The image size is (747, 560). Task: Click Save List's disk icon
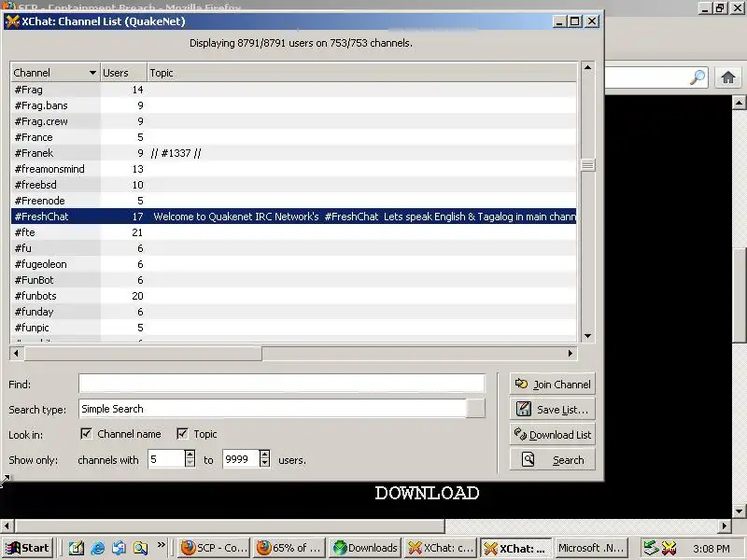[524, 409]
